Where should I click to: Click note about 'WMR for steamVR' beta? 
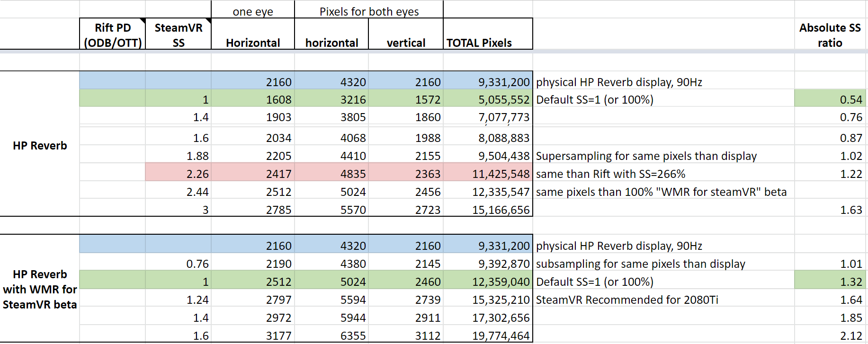(x=661, y=192)
